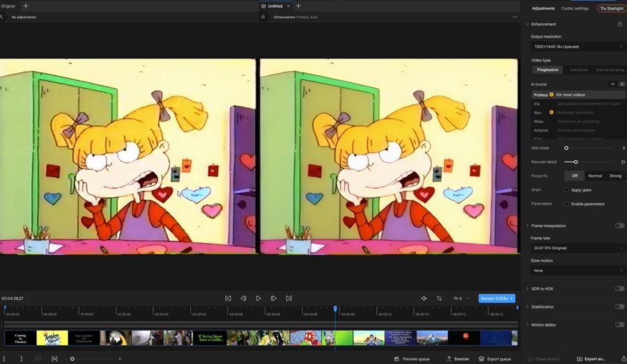
Task: Step back one frame
Action: pos(243,299)
